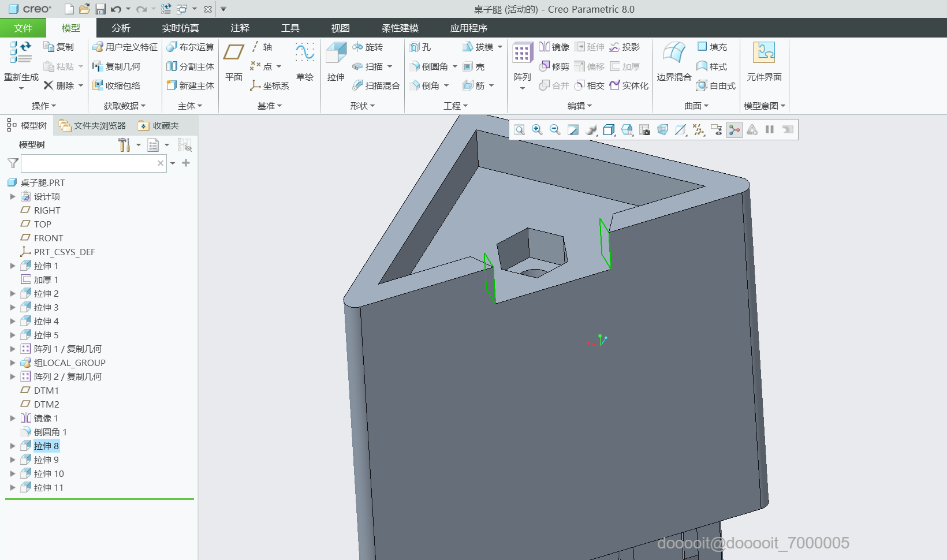Click the Zoom In icon in view toolbar
The height and width of the screenshot is (560, 947).
pos(537,130)
